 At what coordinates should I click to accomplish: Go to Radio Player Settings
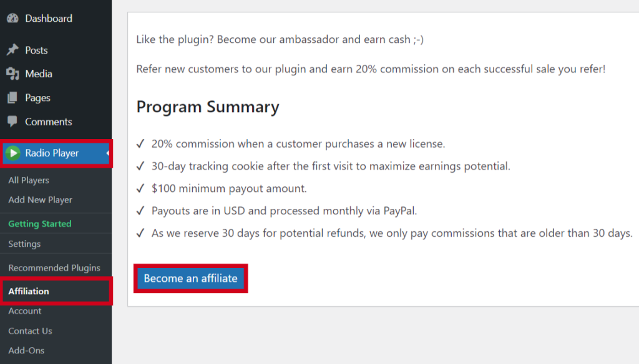pos(25,244)
